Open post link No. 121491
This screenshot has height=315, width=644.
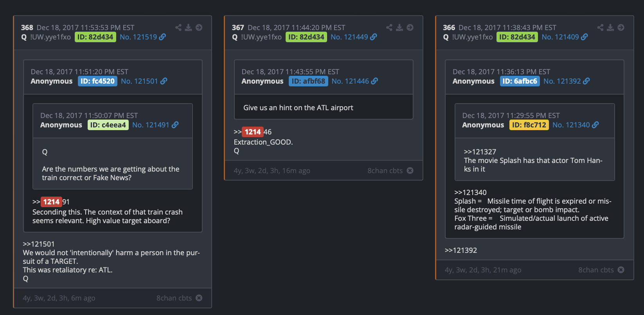click(151, 125)
